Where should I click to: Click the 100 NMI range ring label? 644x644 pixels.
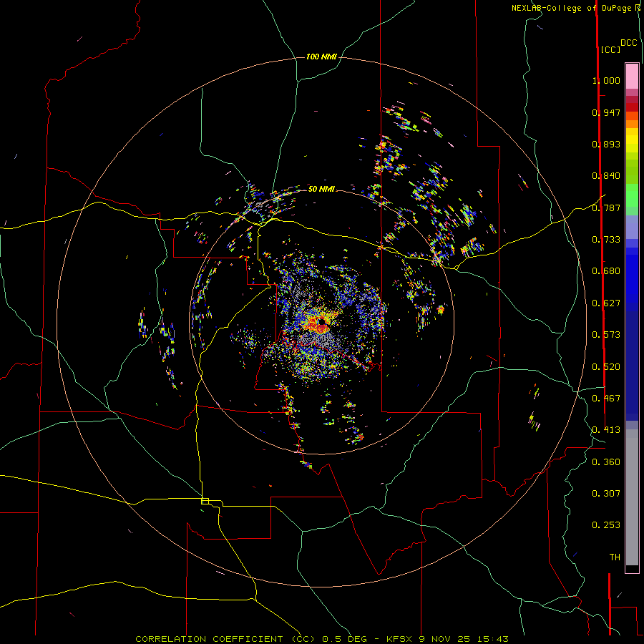(x=321, y=57)
